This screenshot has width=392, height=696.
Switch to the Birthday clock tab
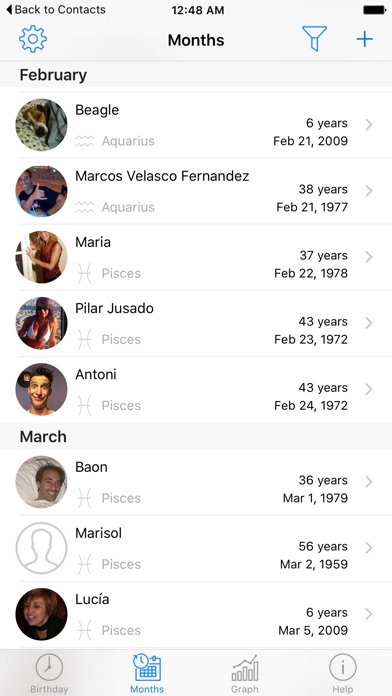[x=49, y=672]
